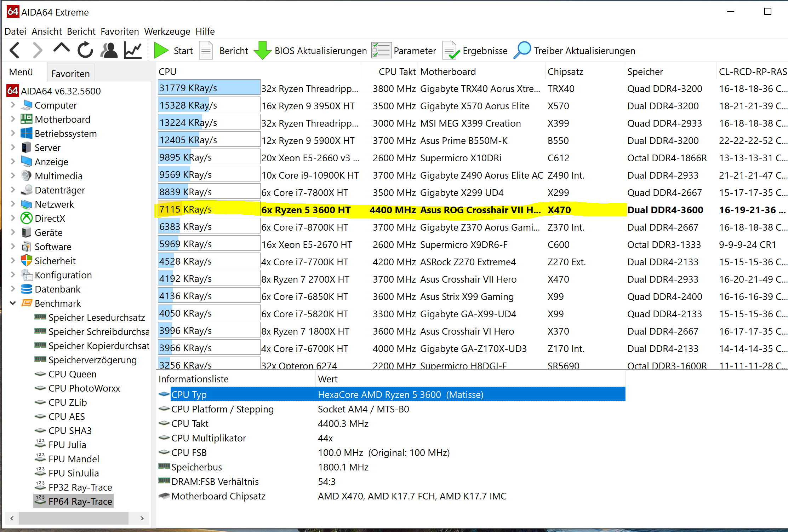Screen dimensions: 788x532
Task: Open the Ansicht menu
Action: coord(47,31)
